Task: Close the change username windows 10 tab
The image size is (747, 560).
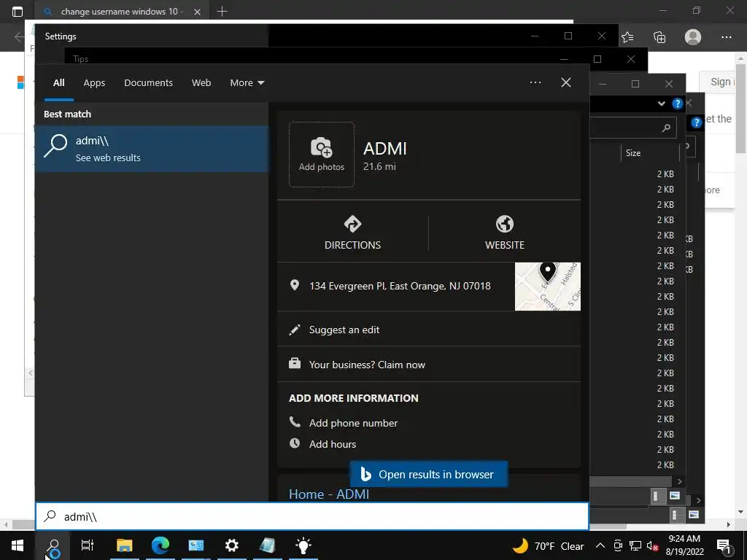Action: [x=197, y=12]
